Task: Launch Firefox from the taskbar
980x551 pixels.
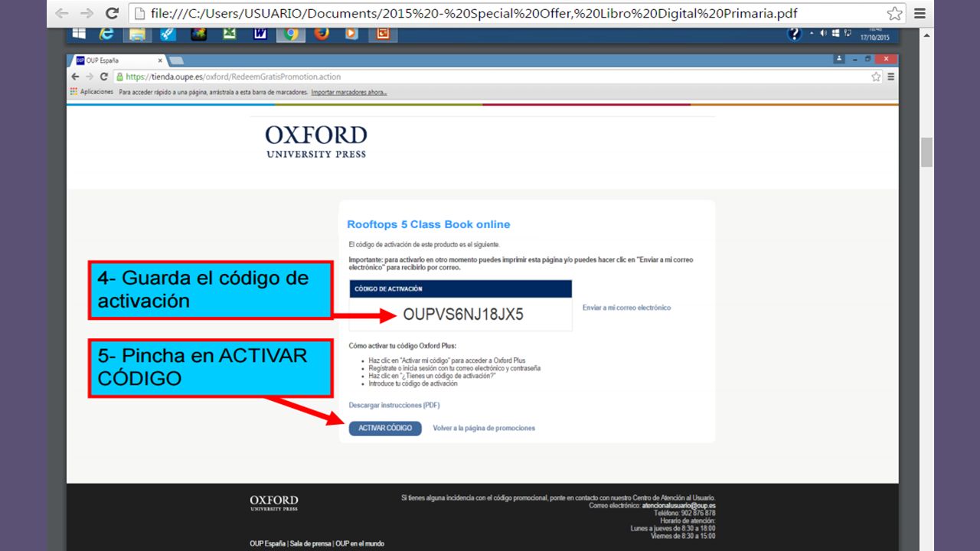Action: tap(322, 34)
